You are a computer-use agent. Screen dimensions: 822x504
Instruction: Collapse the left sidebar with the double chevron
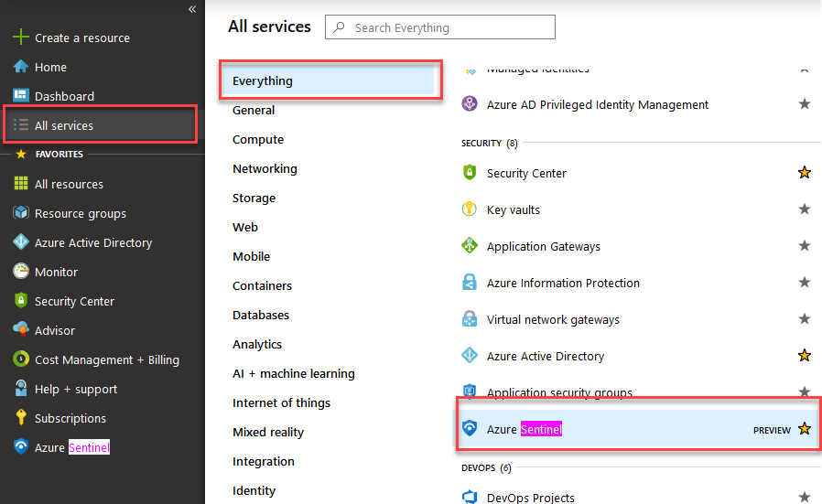192,9
